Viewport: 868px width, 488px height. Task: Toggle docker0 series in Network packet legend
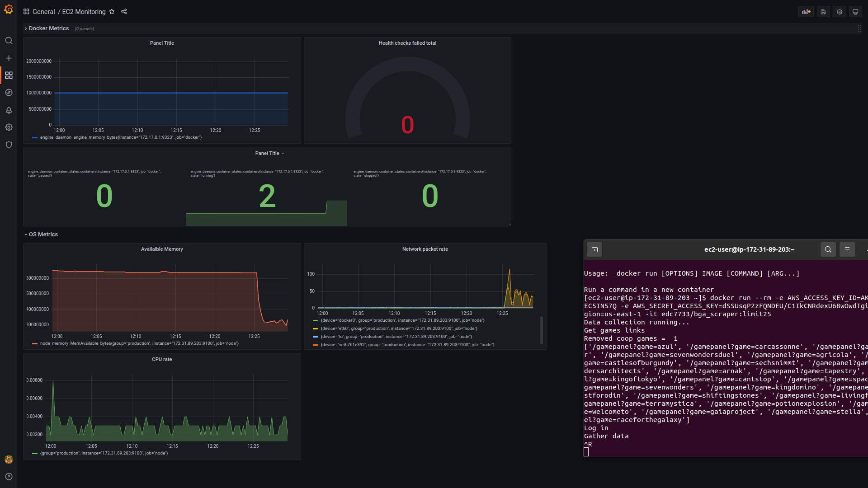pyautogui.click(x=402, y=320)
